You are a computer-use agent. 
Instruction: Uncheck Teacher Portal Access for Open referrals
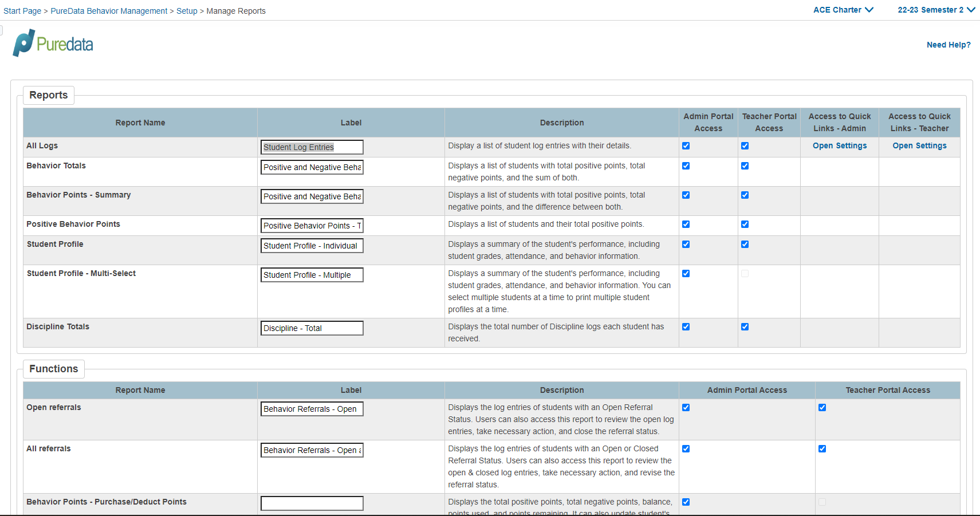(x=822, y=407)
